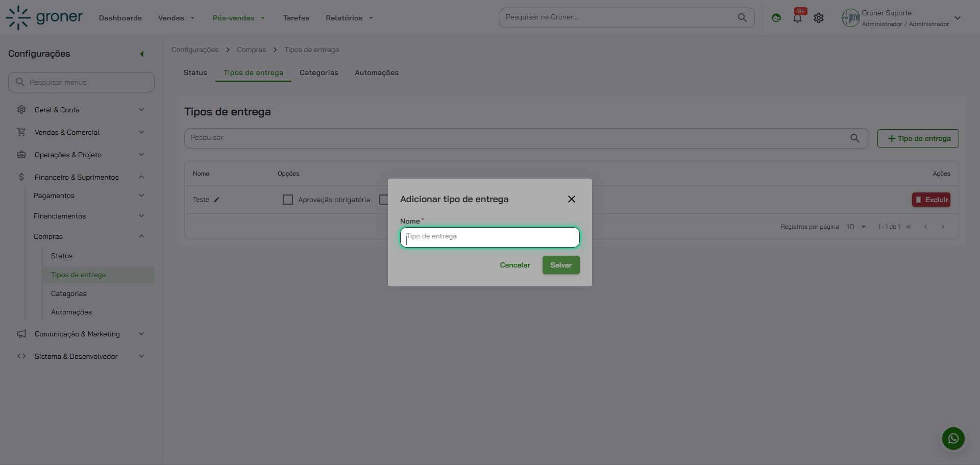The width and height of the screenshot is (980, 465).
Task: Select Status under Compras in sidebar
Action: click(62, 256)
